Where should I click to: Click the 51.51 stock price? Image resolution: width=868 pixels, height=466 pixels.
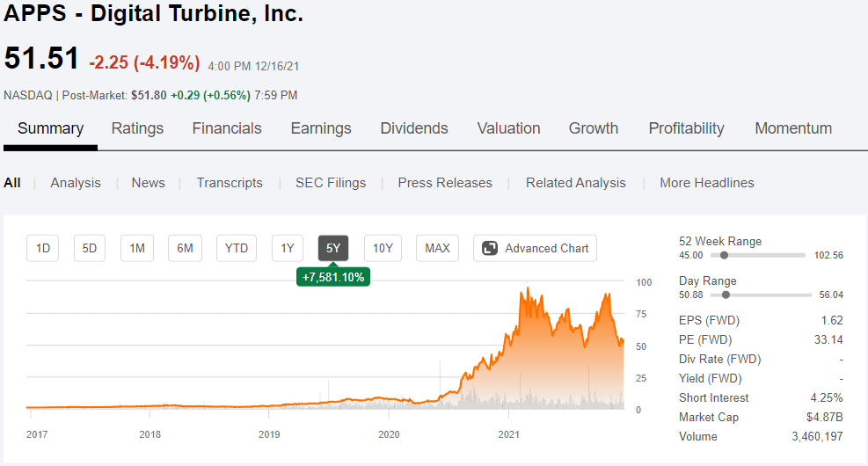pyautogui.click(x=41, y=58)
